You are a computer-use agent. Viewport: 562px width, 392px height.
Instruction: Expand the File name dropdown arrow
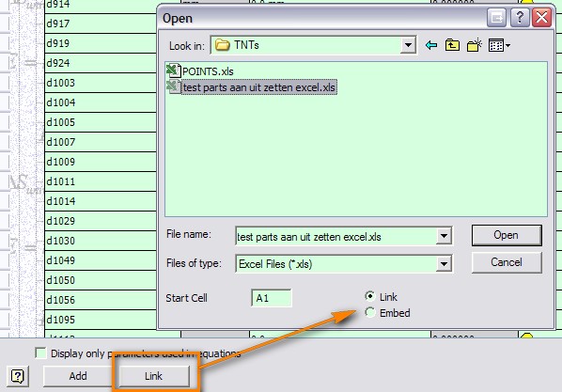point(444,236)
